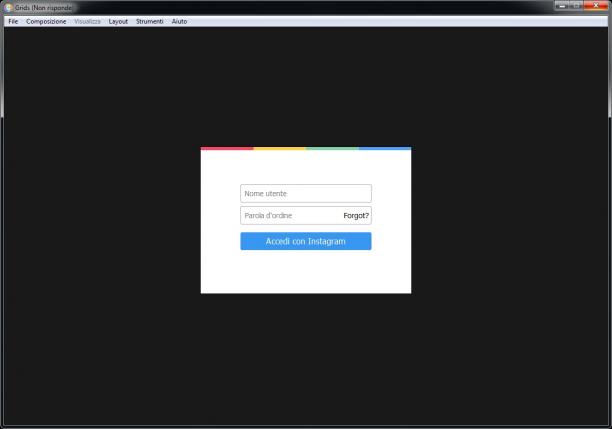Open the File menu

pos(13,21)
